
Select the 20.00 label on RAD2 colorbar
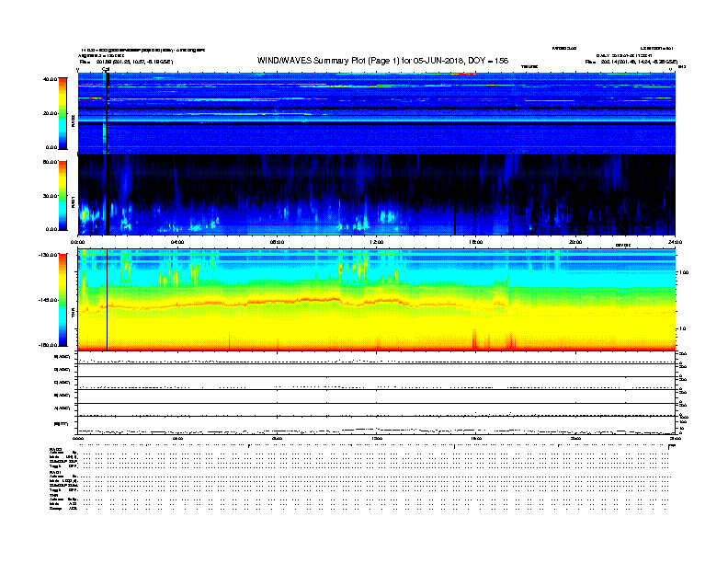(x=50, y=113)
